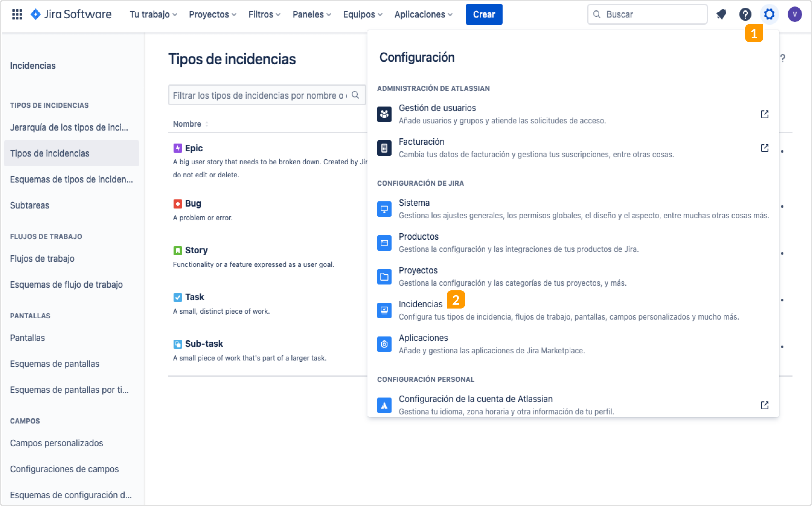Viewport: 812px width, 506px height.
Task: Click the Crear button
Action: 484,14
